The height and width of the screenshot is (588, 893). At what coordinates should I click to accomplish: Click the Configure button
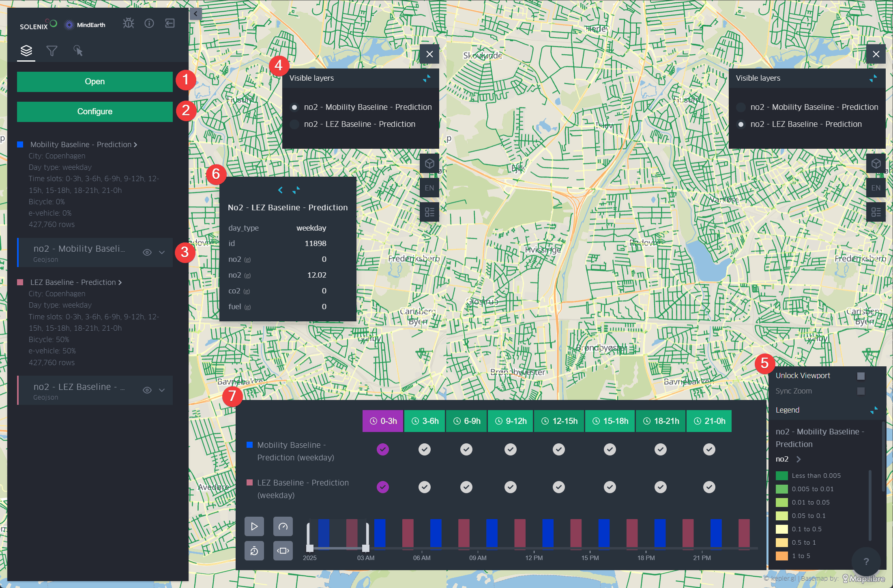95,111
